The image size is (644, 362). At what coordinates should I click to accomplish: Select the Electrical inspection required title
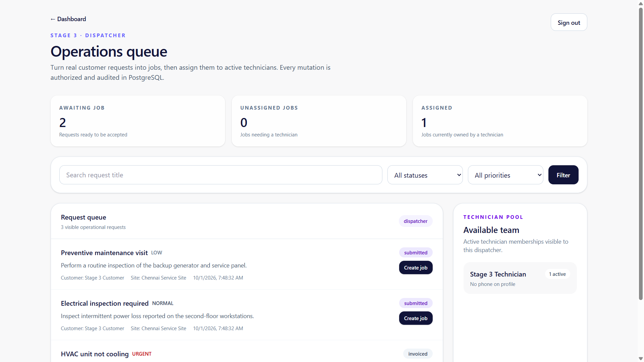(x=105, y=303)
